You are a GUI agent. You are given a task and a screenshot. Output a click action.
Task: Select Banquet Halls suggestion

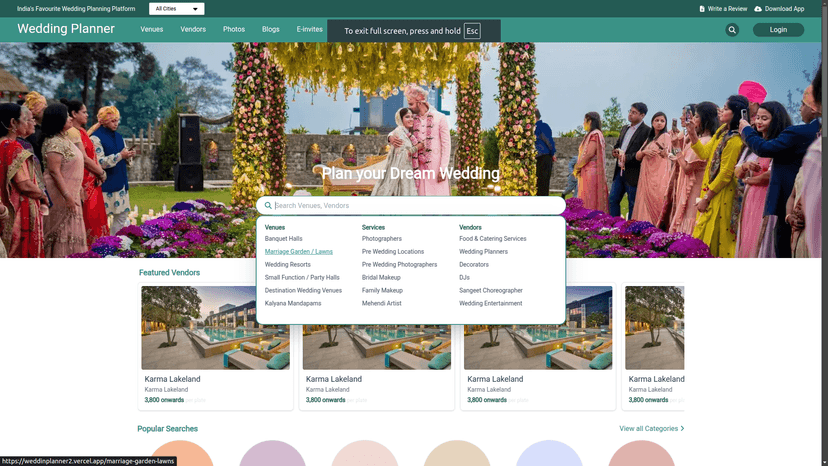[x=284, y=239]
